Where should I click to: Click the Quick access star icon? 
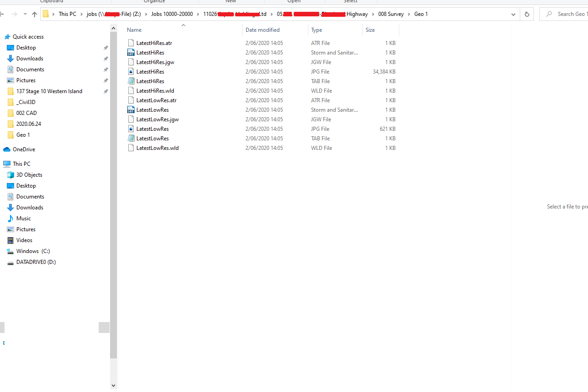(7, 37)
